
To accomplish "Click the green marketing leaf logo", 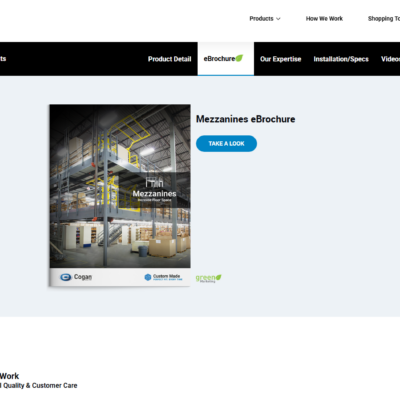I will tap(208, 278).
